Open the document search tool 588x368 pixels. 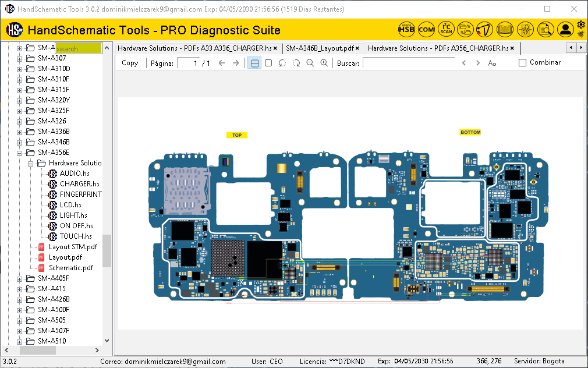[546, 29]
